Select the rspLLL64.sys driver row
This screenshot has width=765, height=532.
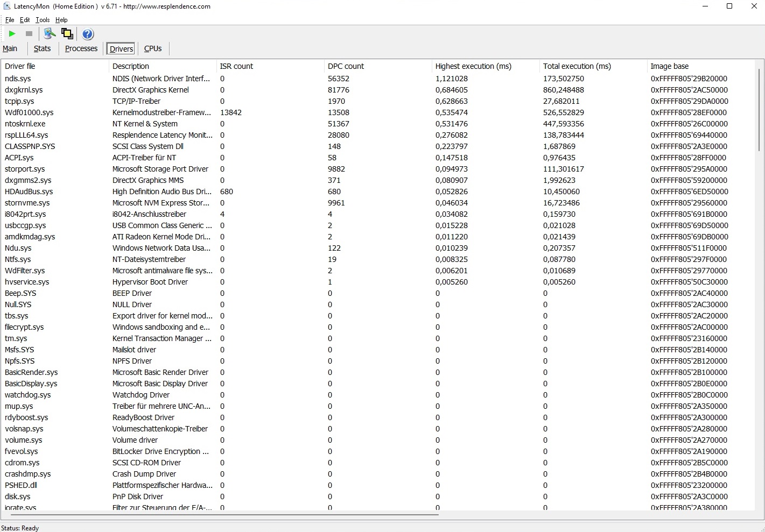pyautogui.click(x=378, y=135)
